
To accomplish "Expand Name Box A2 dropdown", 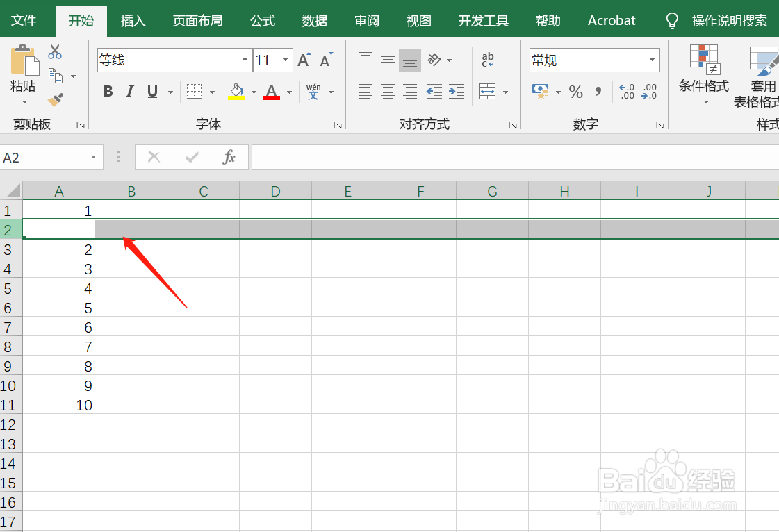I will [93, 158].
